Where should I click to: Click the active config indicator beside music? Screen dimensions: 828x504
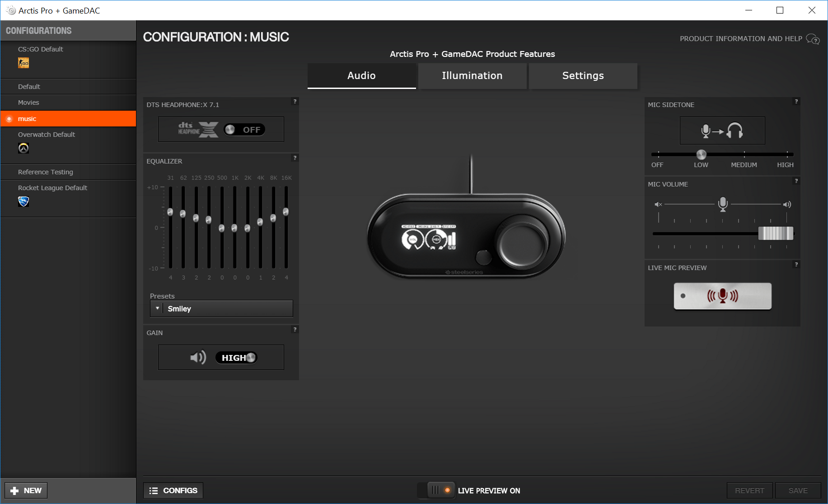(9, 119)
